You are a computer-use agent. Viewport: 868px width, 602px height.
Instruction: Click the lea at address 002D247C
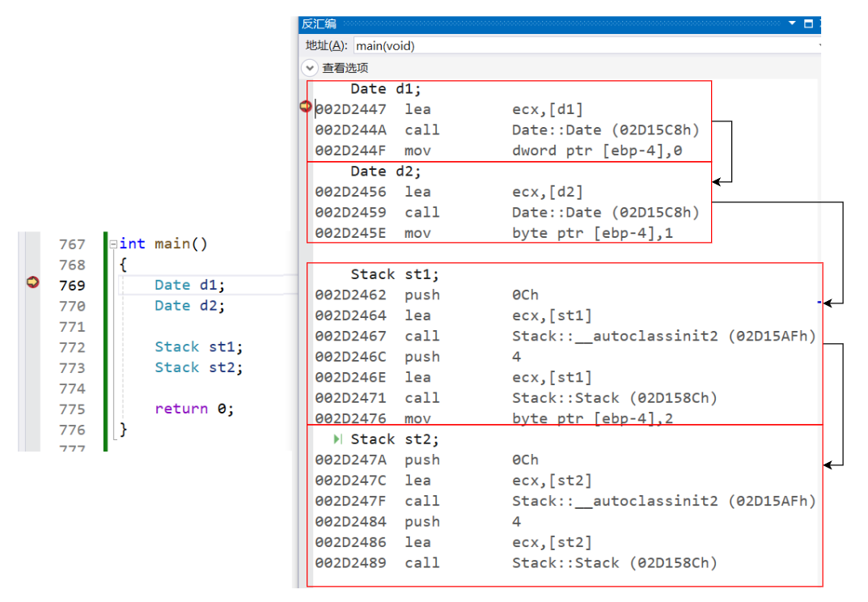[453, 481]
